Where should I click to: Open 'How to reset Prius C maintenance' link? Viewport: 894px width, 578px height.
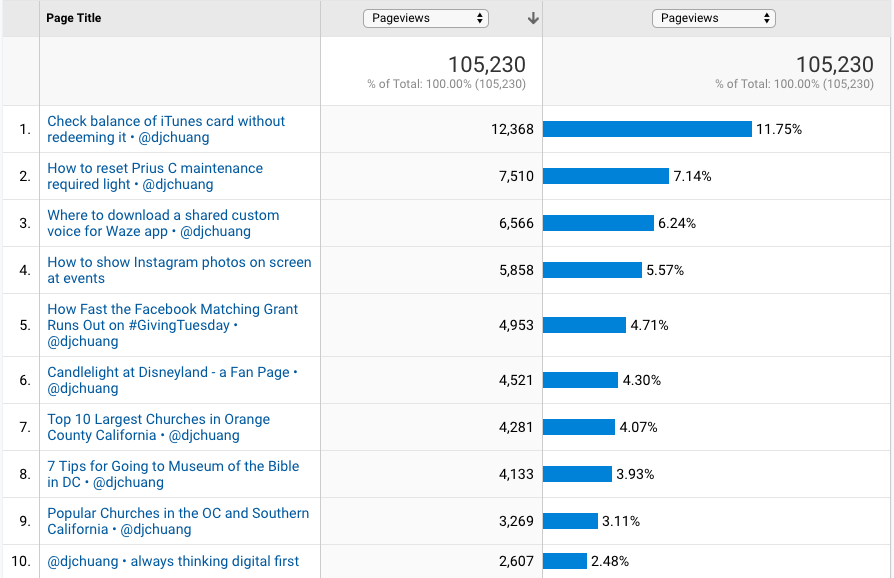pos(155,176)
